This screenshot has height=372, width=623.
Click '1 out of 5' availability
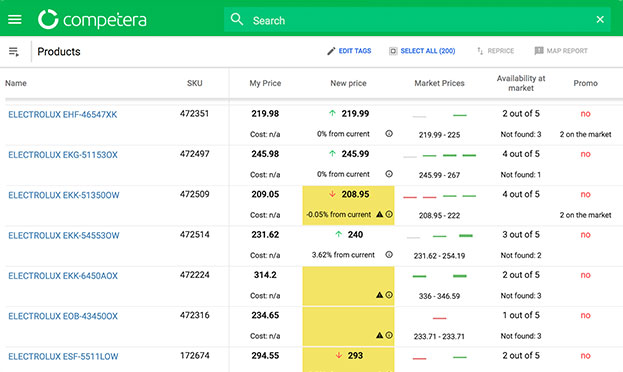click(521, 315)
